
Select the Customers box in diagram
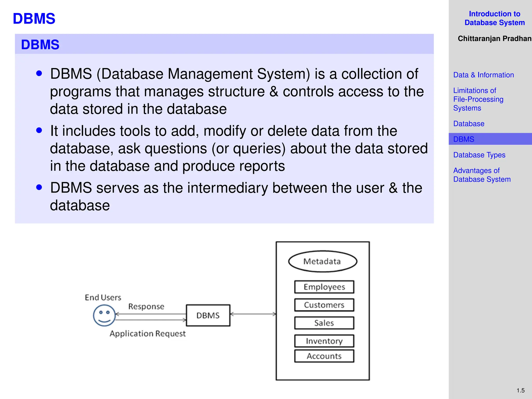tap(324, 305)
